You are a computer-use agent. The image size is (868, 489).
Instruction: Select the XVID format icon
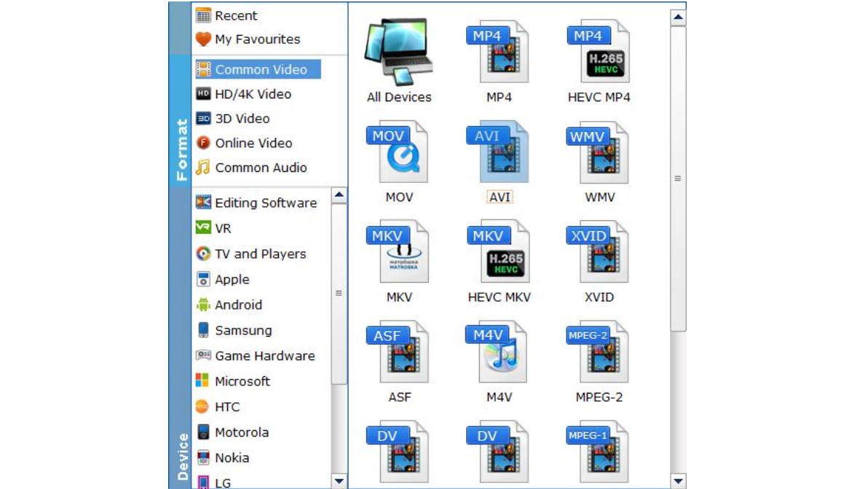(x=599, y=252)
